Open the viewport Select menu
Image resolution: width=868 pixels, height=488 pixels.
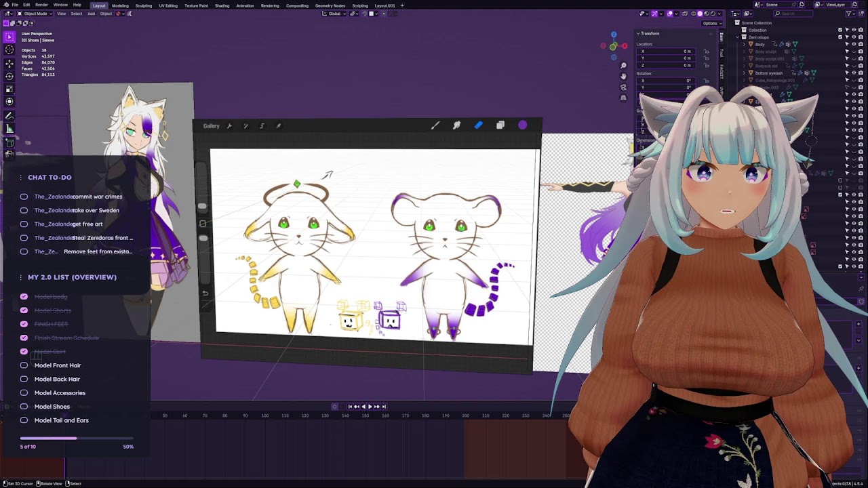(x=77, y=14)
